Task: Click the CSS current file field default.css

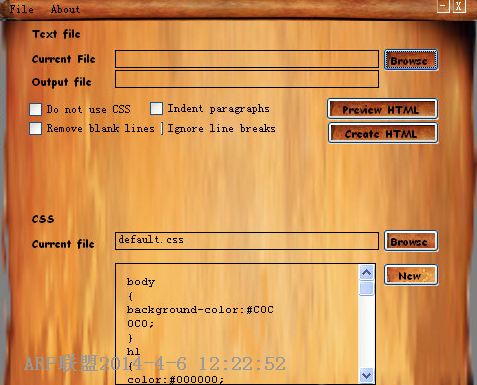Action: [247, 241]
